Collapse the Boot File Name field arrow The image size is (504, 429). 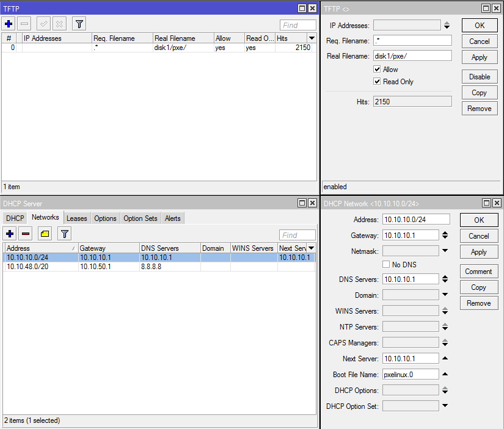point(445,374)
